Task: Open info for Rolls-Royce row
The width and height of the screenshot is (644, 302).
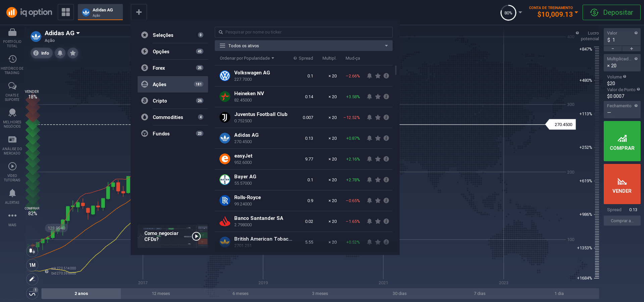Action: pos(386,200)
